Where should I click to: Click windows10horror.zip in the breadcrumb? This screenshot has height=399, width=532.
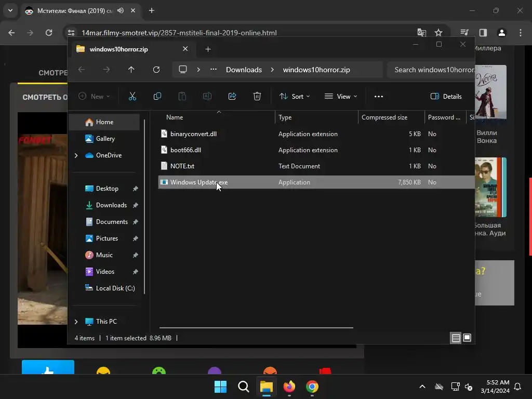[316, 70]
